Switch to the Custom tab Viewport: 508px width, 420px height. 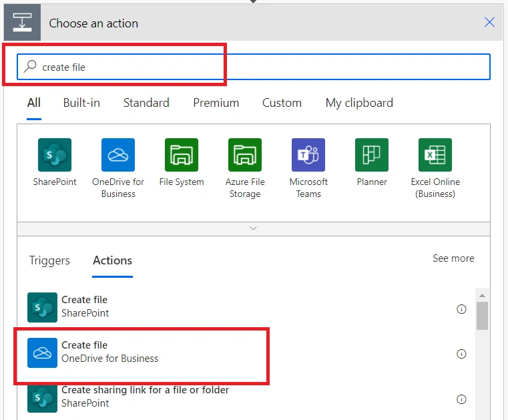click(x=282, y=103)
